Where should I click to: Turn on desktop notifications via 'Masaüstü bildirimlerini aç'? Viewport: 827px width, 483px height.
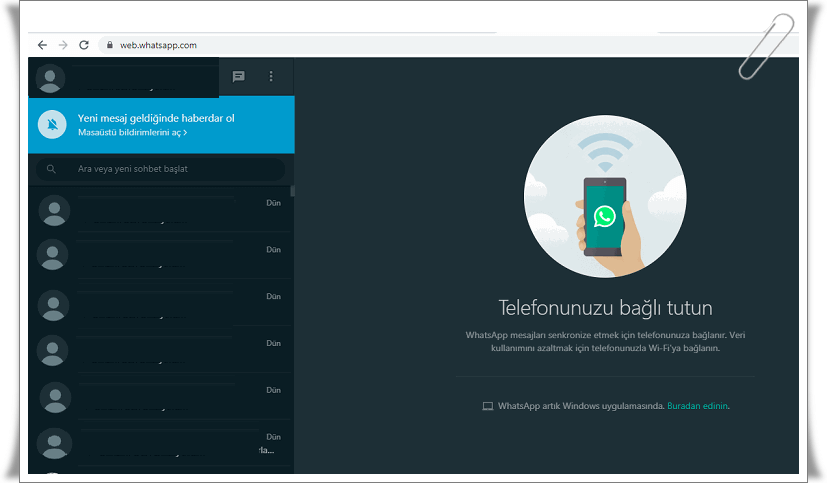[x=132, y=132]
